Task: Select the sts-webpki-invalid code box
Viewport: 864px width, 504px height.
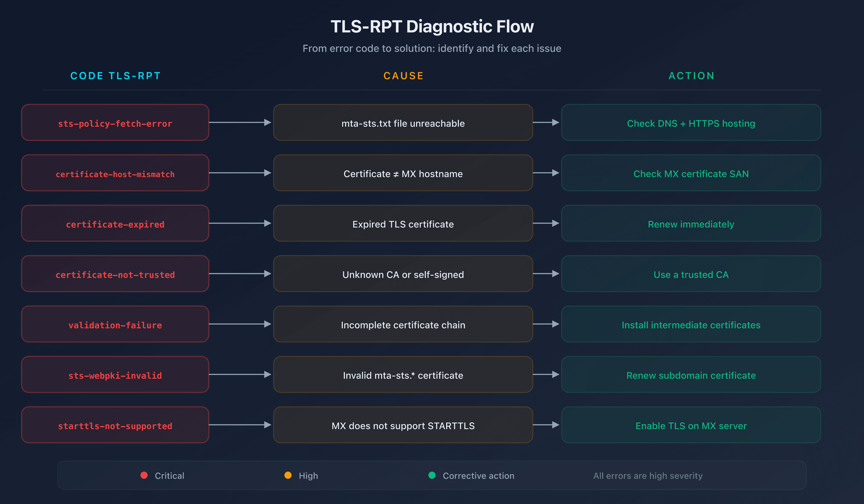Action: click(115, 375)
